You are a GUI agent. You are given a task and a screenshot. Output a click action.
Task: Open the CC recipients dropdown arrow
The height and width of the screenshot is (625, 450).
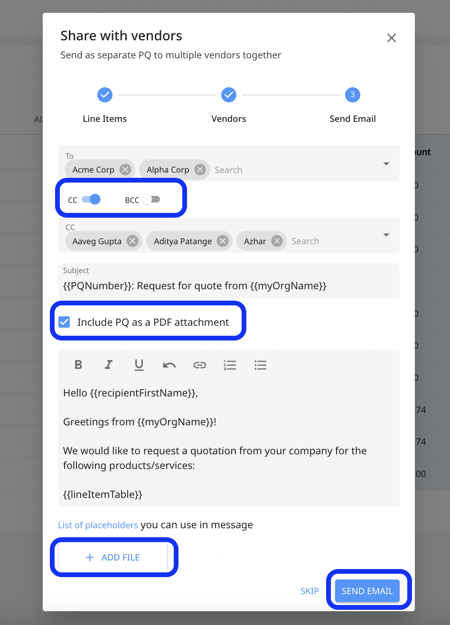click(x=386, y=235)
